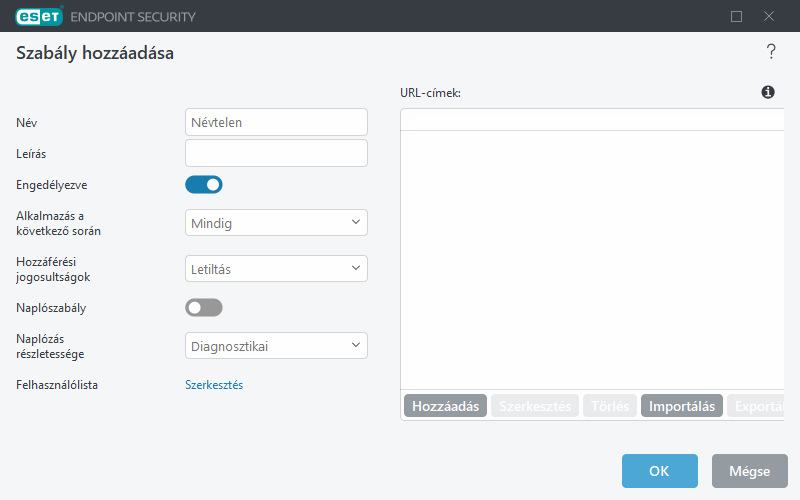Click the URL-címek info icon
Viewport: 800px width, 500px height.
(x=768, y=92)
